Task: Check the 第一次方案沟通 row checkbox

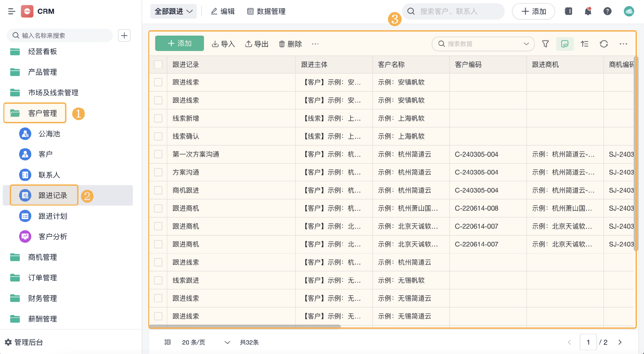Action: tap(158, 154)
